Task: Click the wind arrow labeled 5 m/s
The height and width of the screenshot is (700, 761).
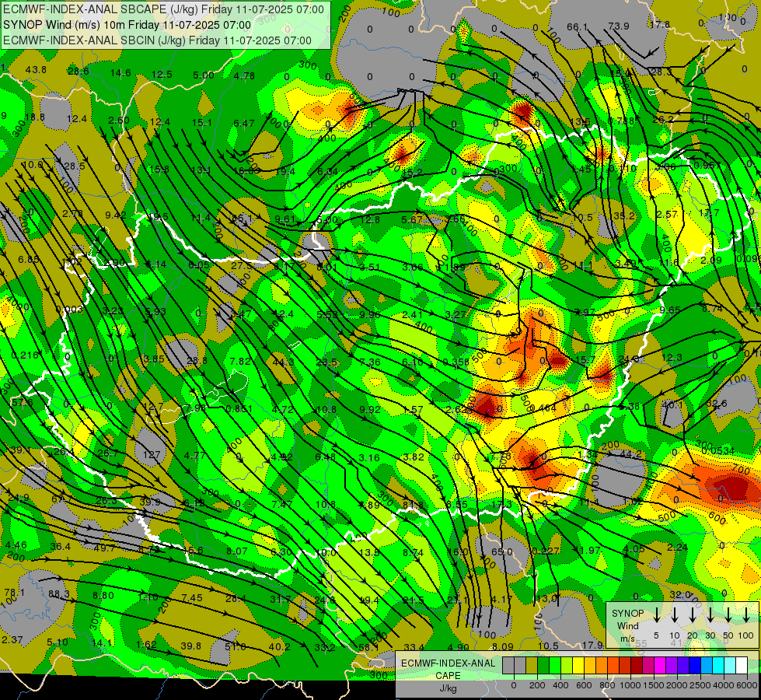Action: pos(656,615)
